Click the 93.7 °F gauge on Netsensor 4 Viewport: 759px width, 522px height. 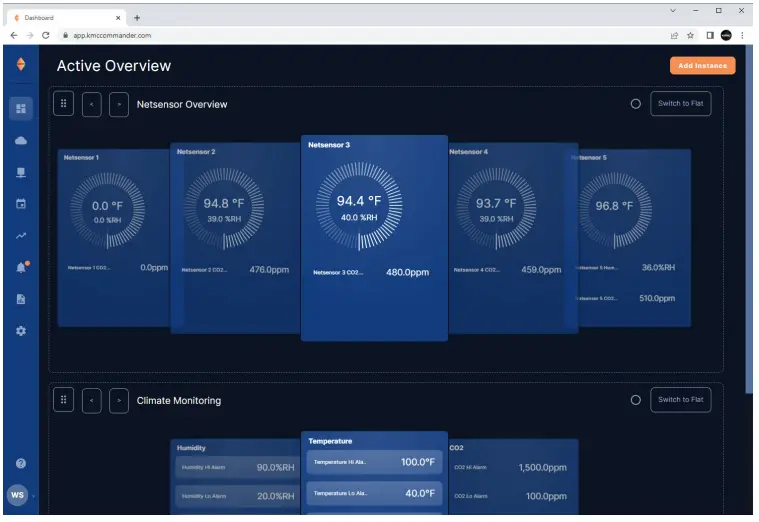(x=496, y=208)
